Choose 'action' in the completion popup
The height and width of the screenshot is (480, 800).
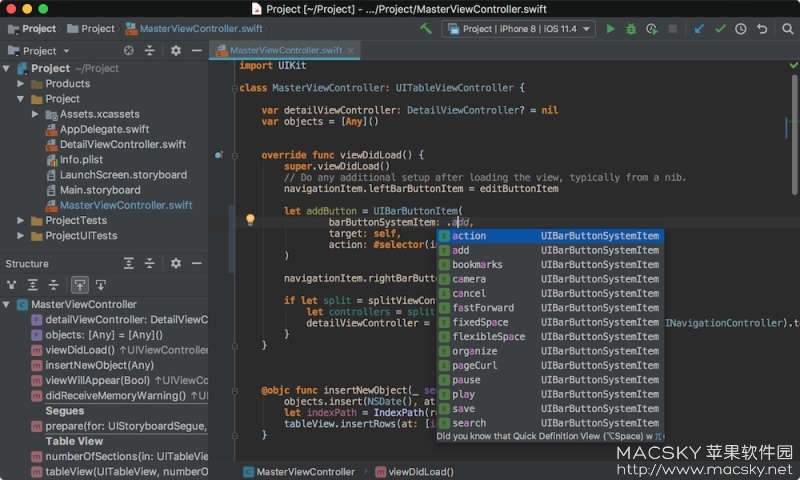click(x=550, y=236)
